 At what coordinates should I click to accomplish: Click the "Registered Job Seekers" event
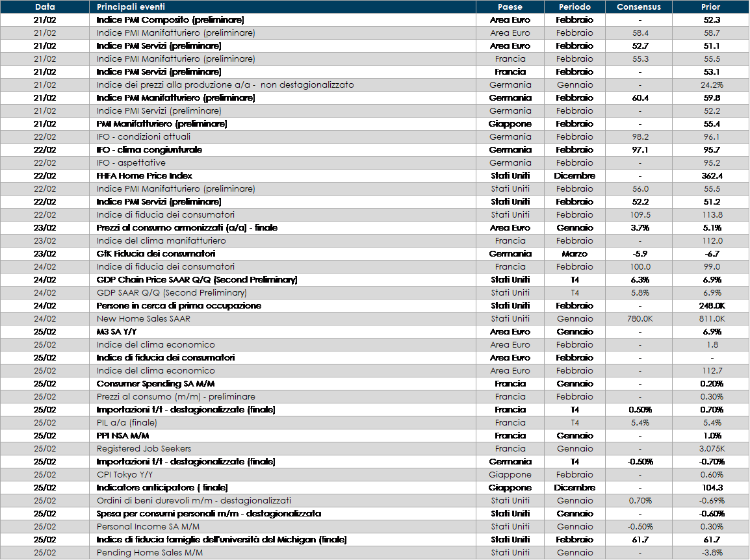pyautogui.click(x=144, y=449)
